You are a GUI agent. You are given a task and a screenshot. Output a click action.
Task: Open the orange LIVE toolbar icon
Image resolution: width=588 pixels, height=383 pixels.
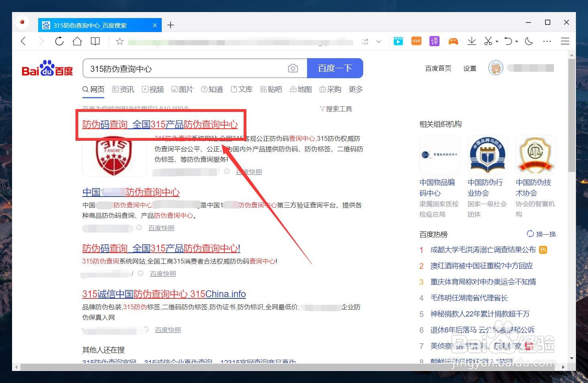coord(416,41)
